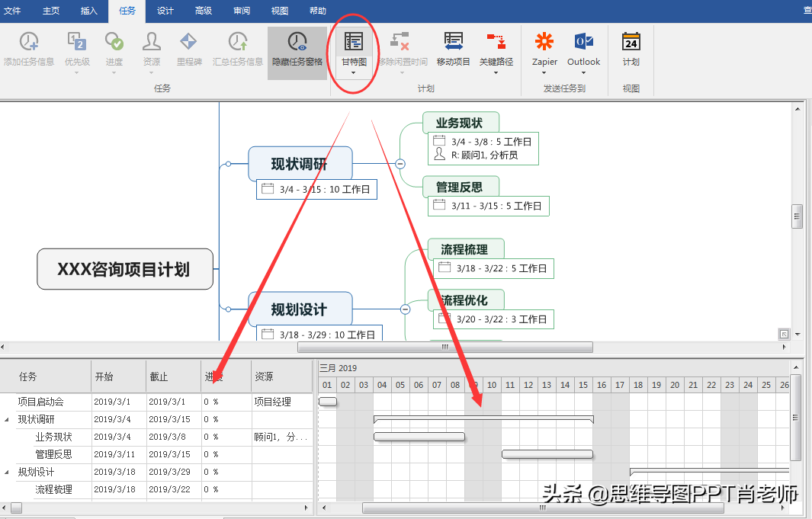The image size is (812, 519).
Task: Click the 关键路径 critical path icon
Action: [496, 41]
